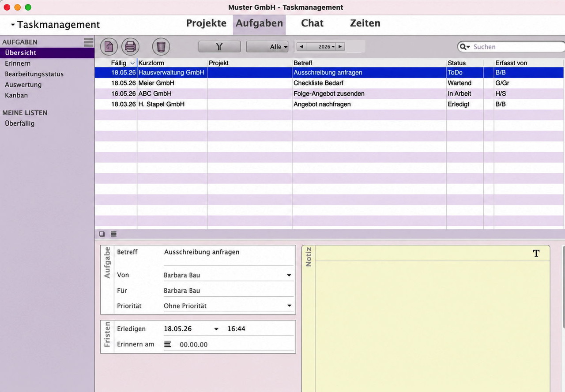Create a new task document icon
The image size is (565, 392).
point(109,46)
